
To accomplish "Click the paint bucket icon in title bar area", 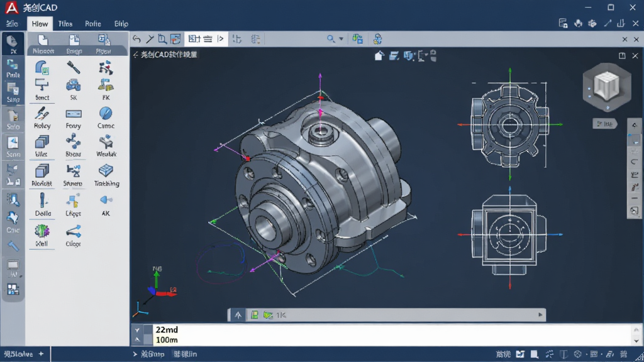I will point(578,23).
